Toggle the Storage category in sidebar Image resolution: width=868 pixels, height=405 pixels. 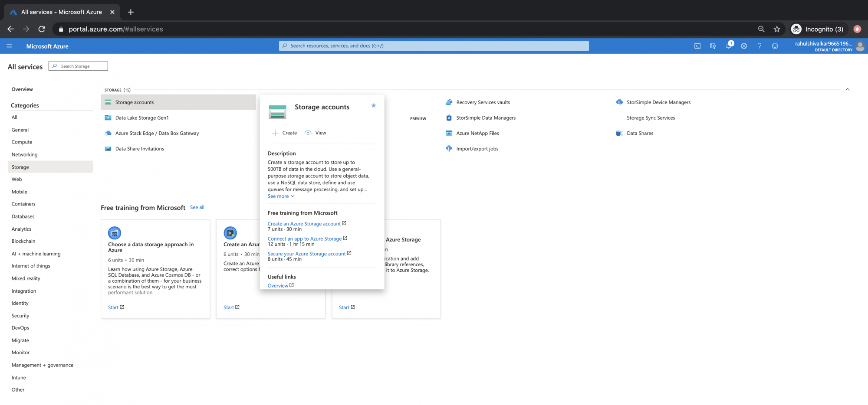click(x=20, y=167)
